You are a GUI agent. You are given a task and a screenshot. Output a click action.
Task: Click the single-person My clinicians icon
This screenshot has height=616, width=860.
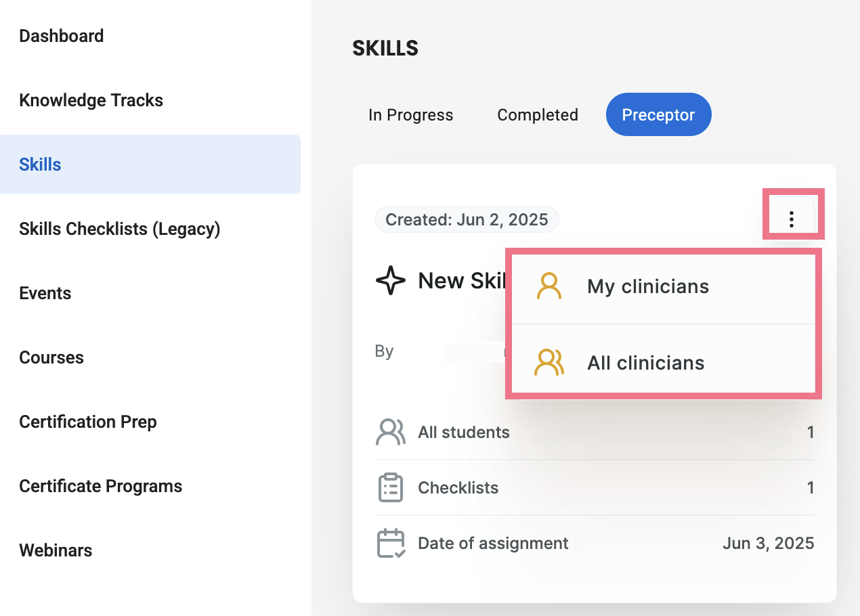pyautogui.click(x=549, y=286)
